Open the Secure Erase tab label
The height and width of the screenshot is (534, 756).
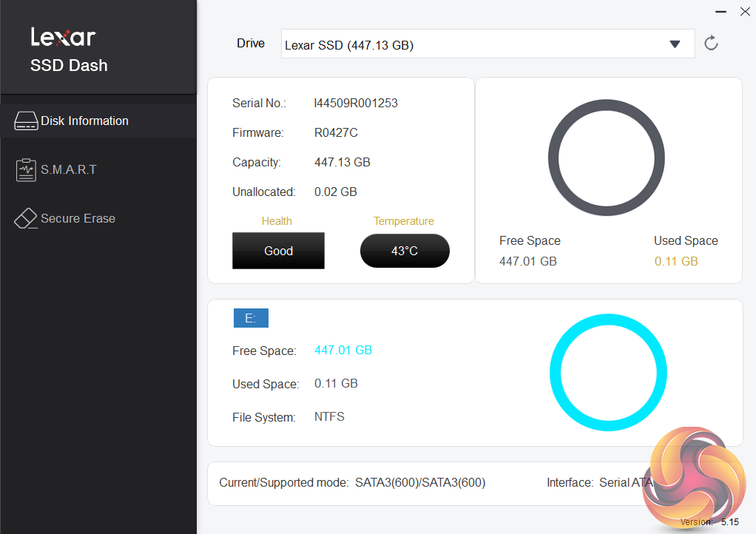point(78,218)
